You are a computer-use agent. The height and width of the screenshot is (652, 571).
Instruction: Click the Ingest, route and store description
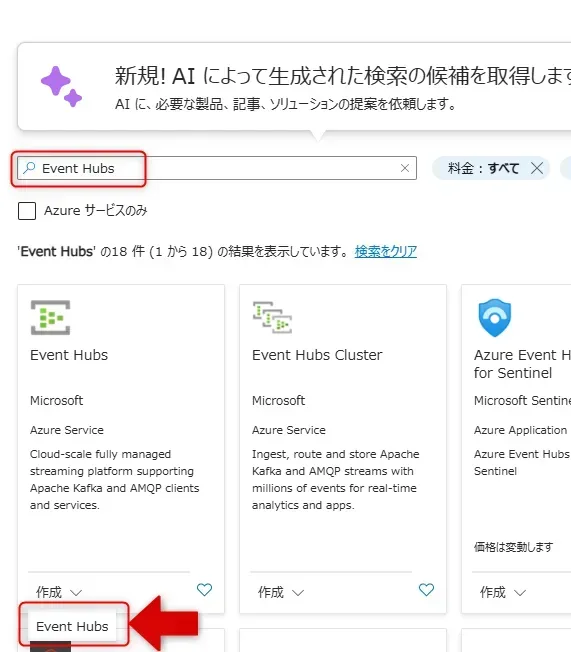pyautogui.click(x=336, y=479)
